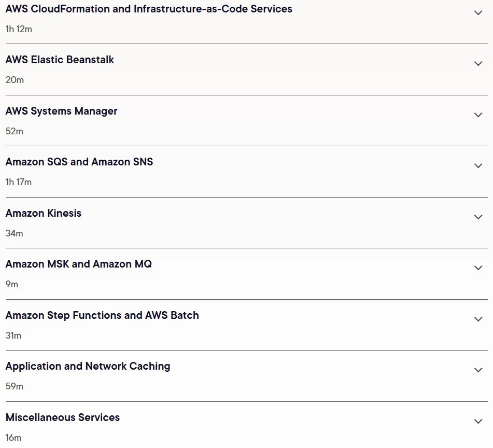Click the 1h 17m duration label
This screenshot has height=448, width=493.
click(x=19, y=182)
